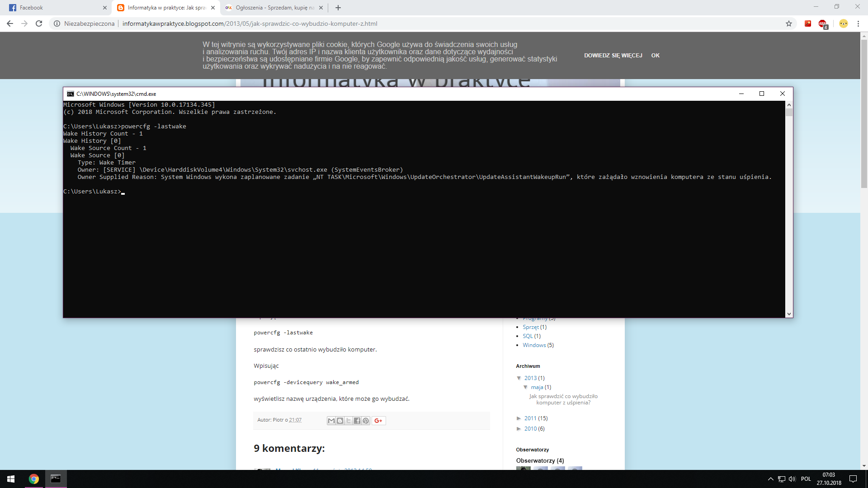Open the maja archive link

coord(537,387)
